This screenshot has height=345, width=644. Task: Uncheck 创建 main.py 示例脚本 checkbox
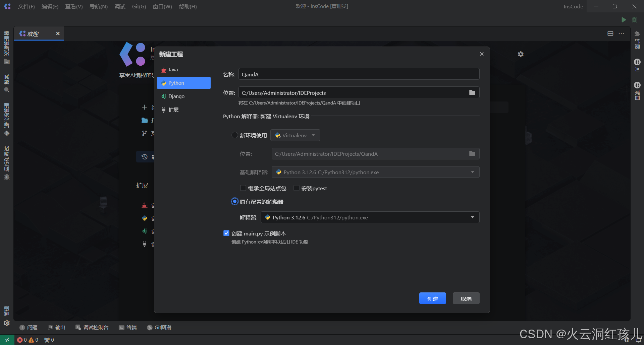pos(226,233)
